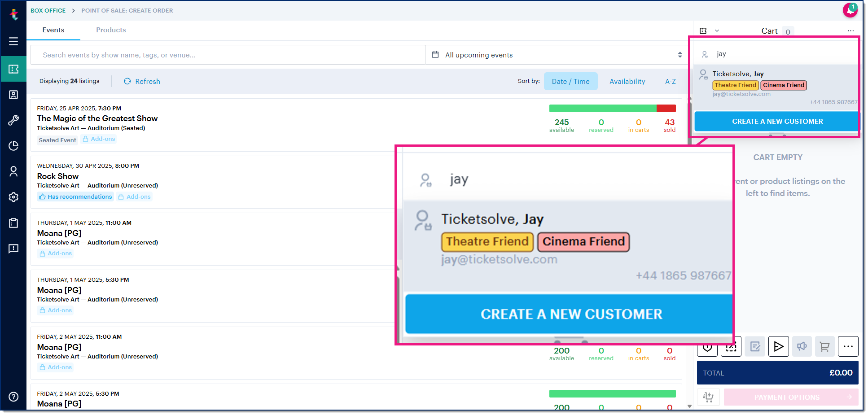
Task: Switch to the Products tab
Action: click(111, 30)
